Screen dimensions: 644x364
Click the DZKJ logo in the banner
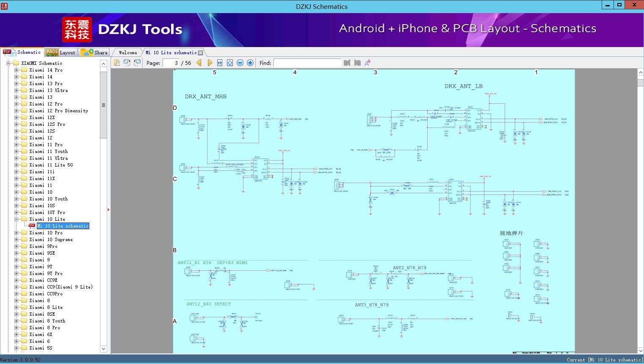point(77,29)
